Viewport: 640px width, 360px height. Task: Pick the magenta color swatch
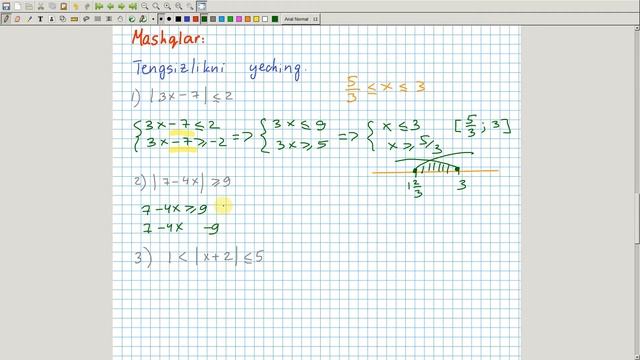point(239,19)
